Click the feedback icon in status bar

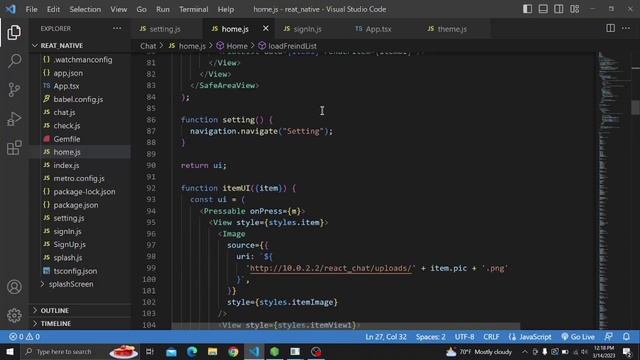(609, 337)
